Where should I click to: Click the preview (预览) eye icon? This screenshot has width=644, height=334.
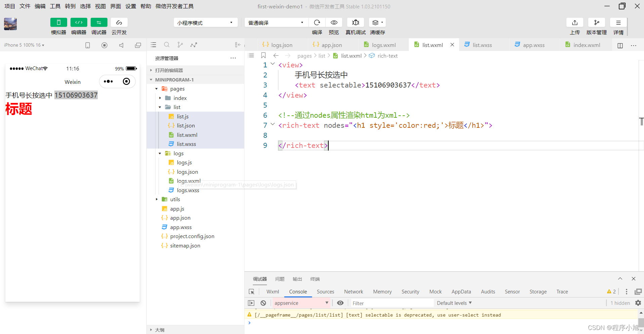click(334, 22)
